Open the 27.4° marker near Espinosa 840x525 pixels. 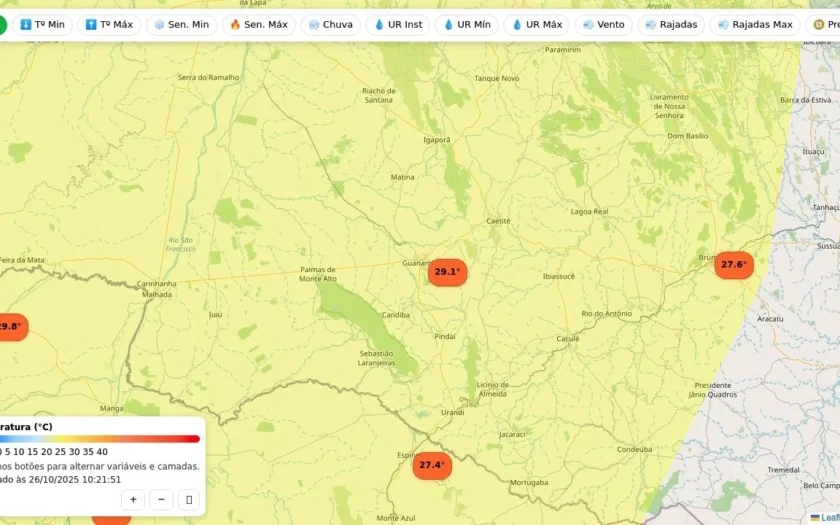click(x=432, y=465)
